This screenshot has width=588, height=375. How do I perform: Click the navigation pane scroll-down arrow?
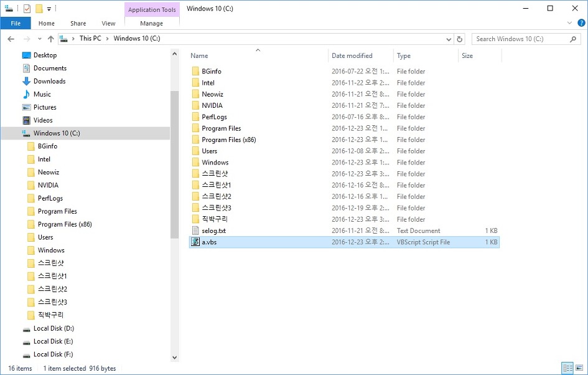174,358
